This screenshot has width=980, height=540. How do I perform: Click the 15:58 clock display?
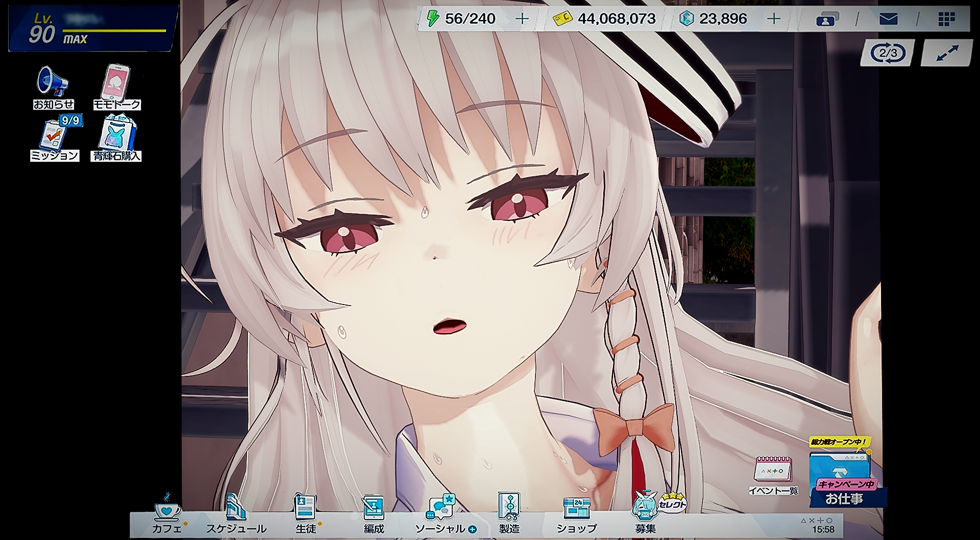click(823, 530)
